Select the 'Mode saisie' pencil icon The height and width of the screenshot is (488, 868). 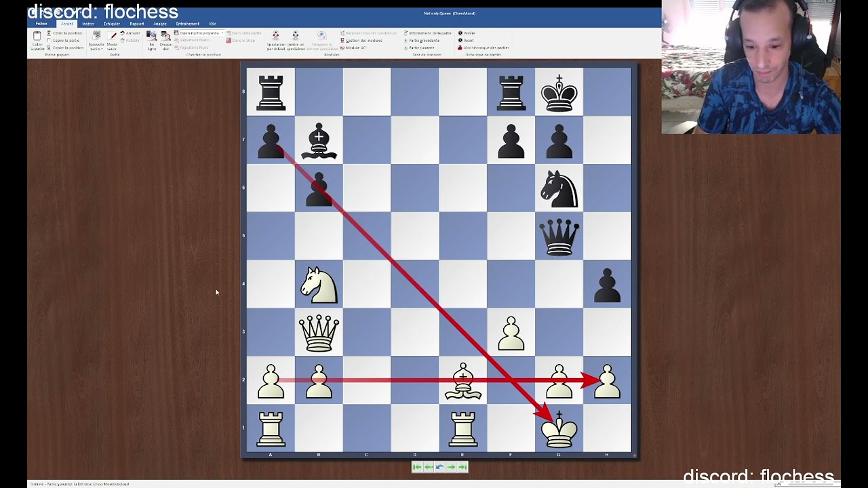coord(112,36)
